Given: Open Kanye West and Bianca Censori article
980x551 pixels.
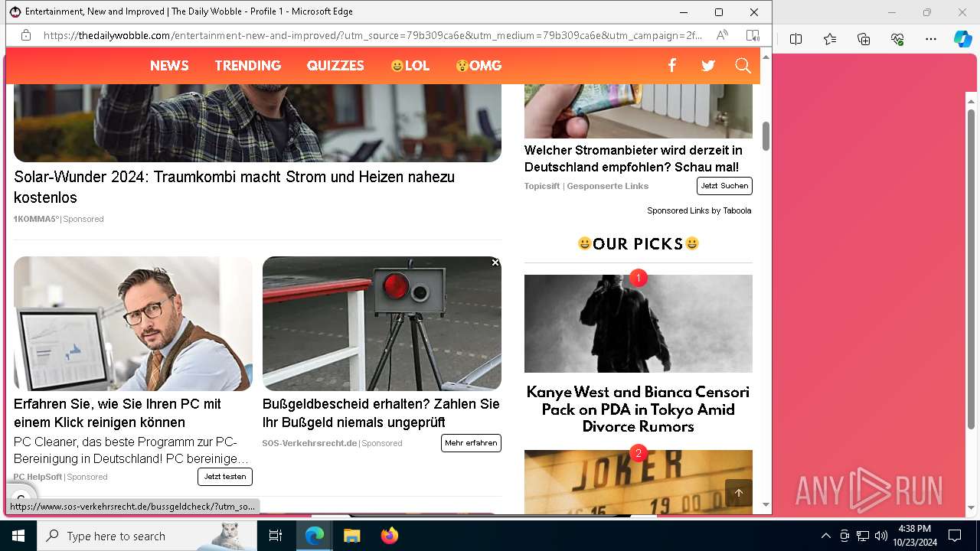Looking at the screenshot, I should (x=638, y=409).
